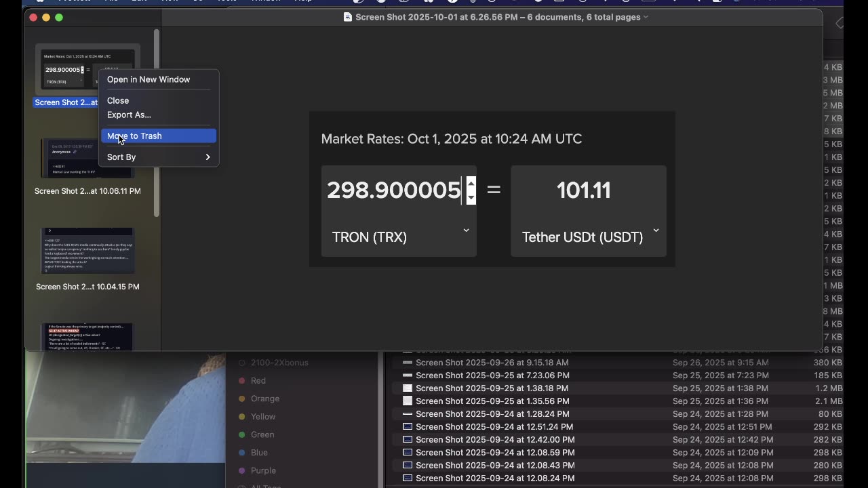Click the webcam video preview behind Preview
Screen dimensions: 868x488
coord(125,407)
